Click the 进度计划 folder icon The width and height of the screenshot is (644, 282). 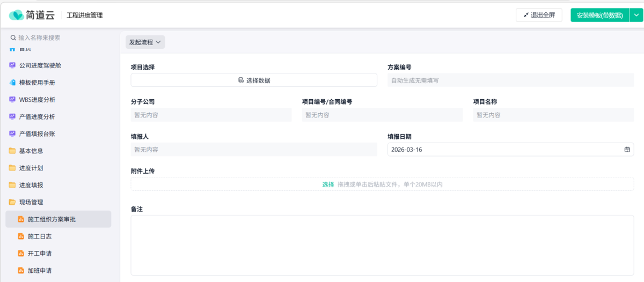12,168
